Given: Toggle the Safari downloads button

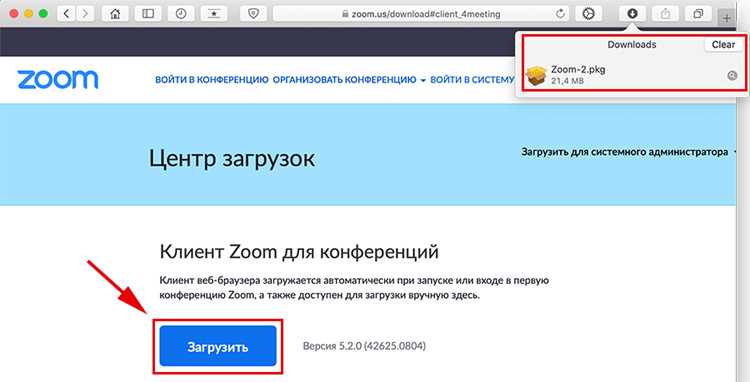Looking at the screenshot, I should point(632,14).
